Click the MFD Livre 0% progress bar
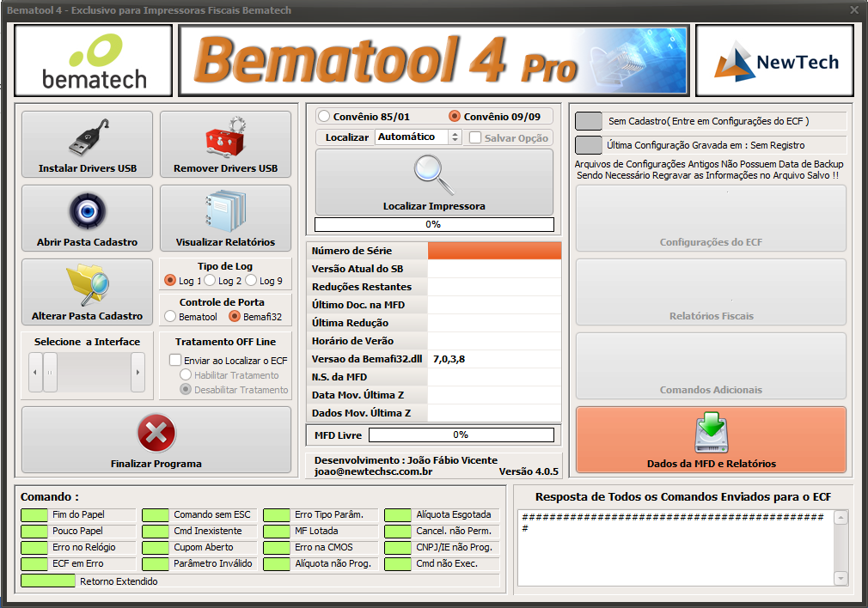This screenshot has height=608, width=868. point(462,435)
